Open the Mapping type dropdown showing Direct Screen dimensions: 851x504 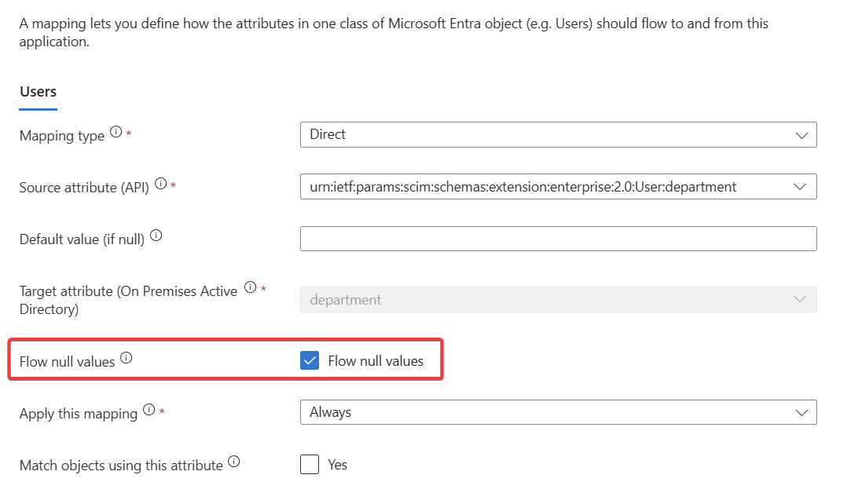[559, 134]
